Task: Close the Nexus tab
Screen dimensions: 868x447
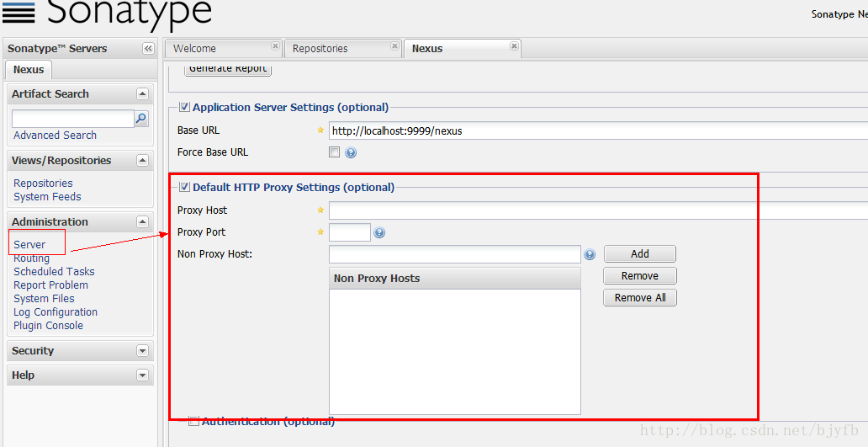Action: tap(514, 46)
